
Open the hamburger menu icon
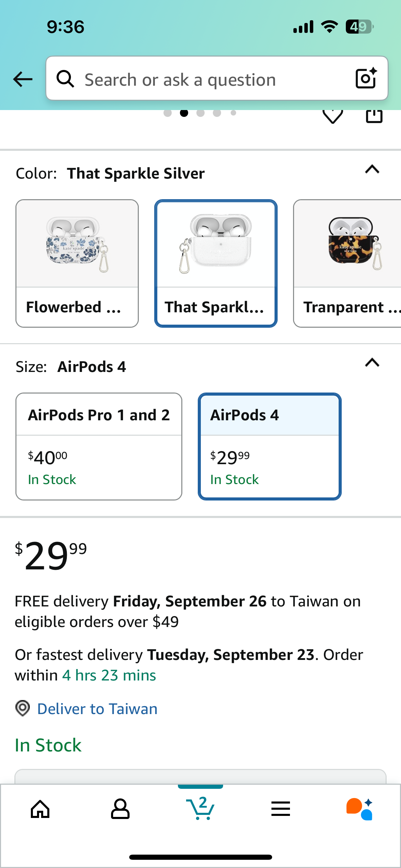[280, 809]
